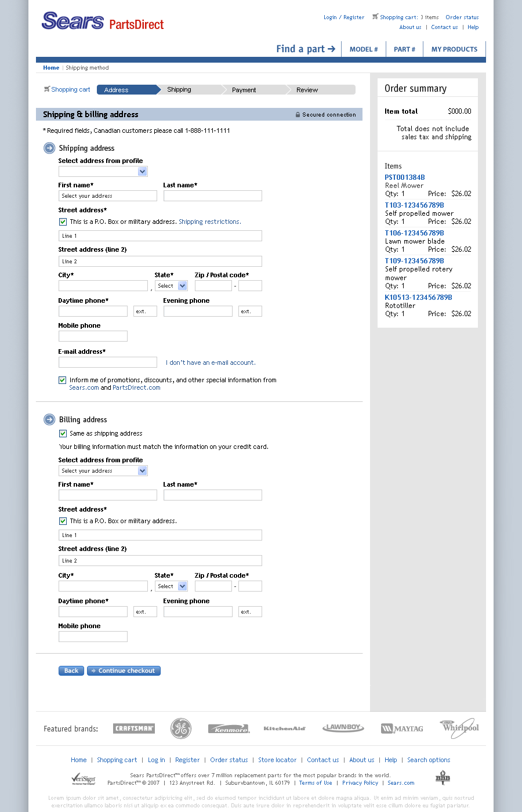Viewport: 522px width, 812px height.
Task: Click the Craftsman brand logo
Action: (134, 728)
